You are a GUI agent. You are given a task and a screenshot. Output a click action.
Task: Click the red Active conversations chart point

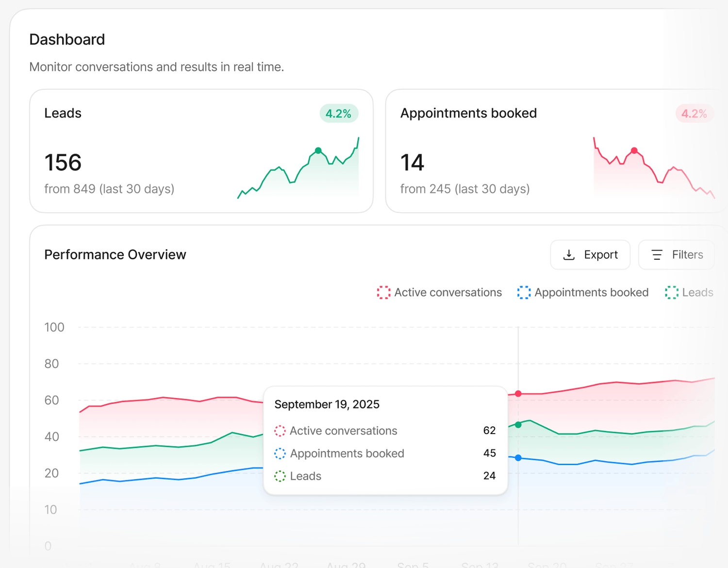518,394
